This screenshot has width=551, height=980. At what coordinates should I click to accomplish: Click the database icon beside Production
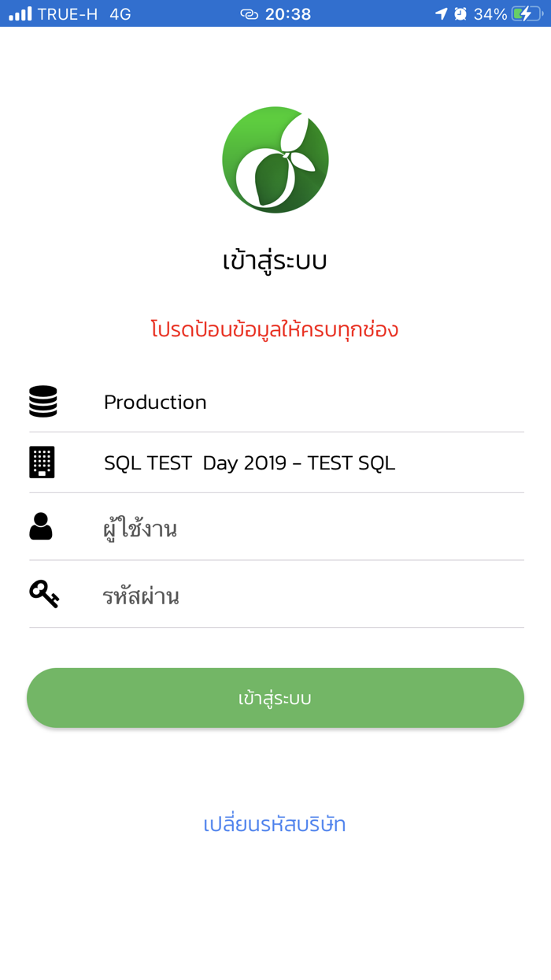click(43, 402)
